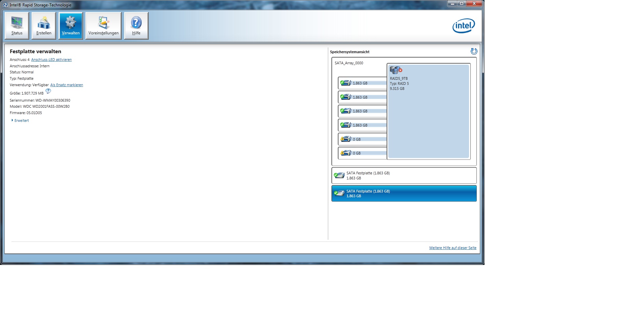Click the serial number WD-WMAY00306390

[x=53, y=101]
